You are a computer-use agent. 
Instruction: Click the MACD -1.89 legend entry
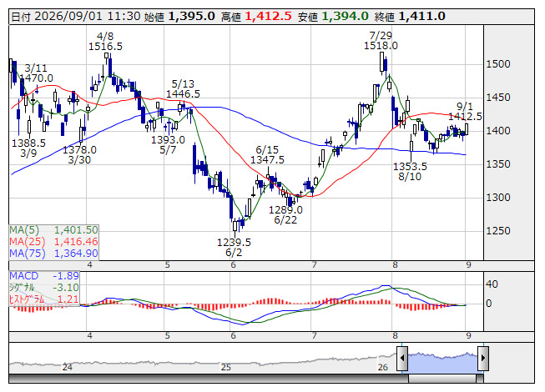(44, 276)
